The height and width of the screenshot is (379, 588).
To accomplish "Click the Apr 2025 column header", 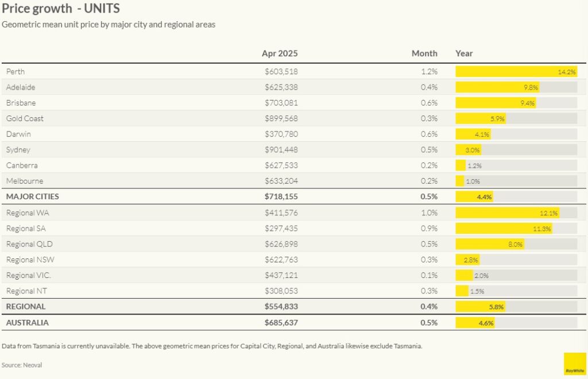I will pyautogui.click(x=280, y=53).
